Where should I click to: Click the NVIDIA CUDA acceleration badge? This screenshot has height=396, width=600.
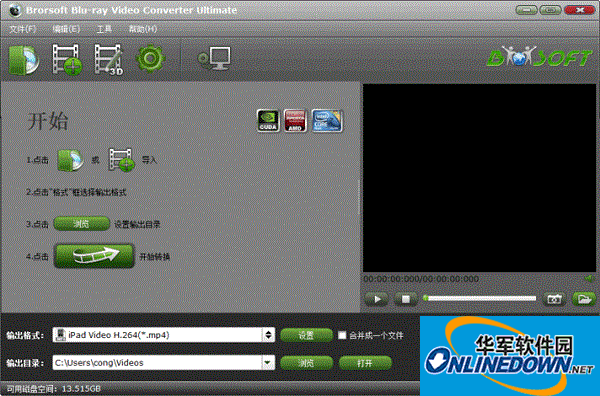point(268,121)
